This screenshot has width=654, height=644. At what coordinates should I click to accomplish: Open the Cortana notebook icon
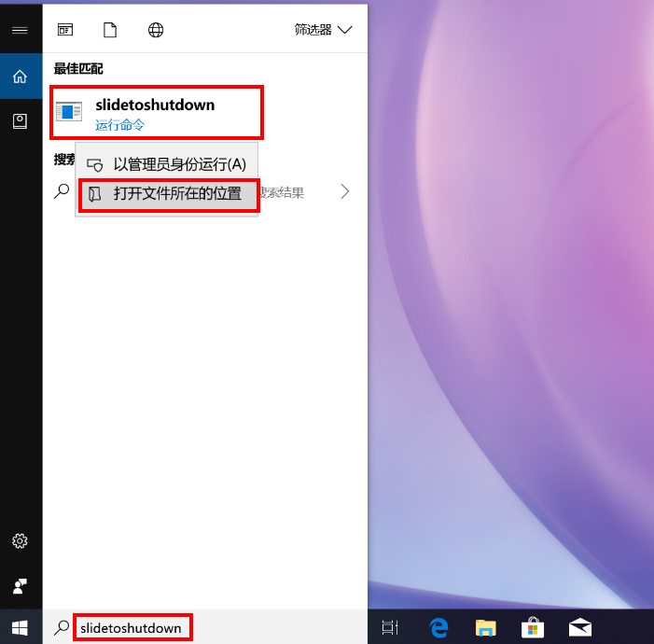click(x=20, y=120)
